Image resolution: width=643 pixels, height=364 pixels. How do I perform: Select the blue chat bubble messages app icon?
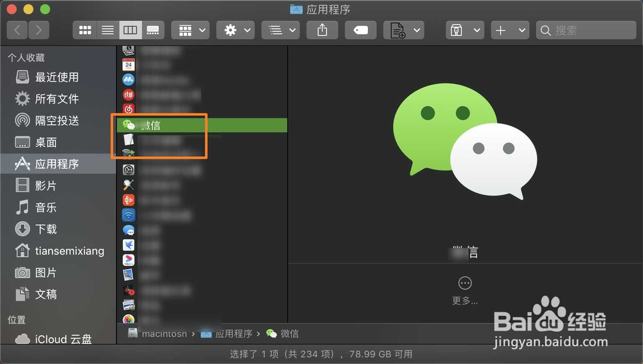pyautogui.click(x=129, y=230)
